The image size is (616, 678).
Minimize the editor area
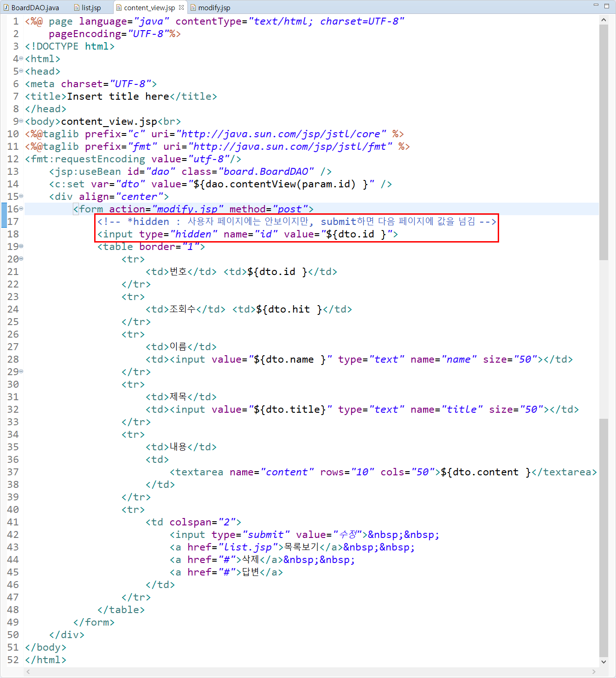pos(596,5)
